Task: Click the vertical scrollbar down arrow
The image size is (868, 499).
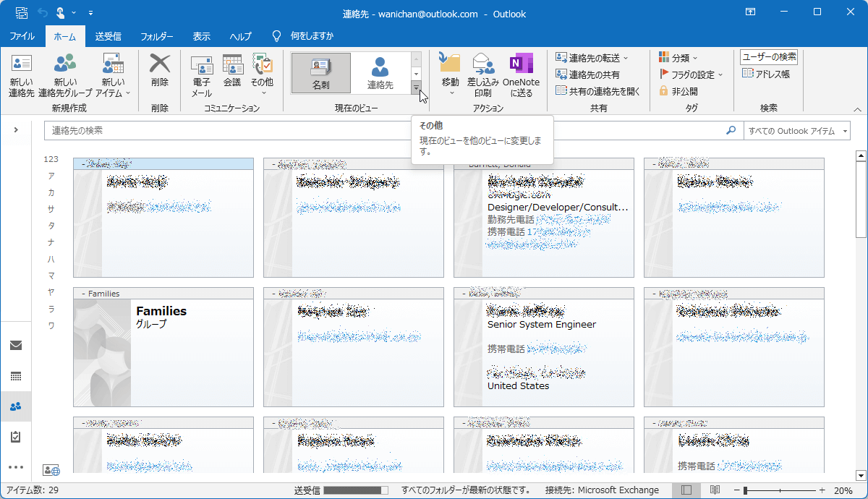Action: coord(861,475)
